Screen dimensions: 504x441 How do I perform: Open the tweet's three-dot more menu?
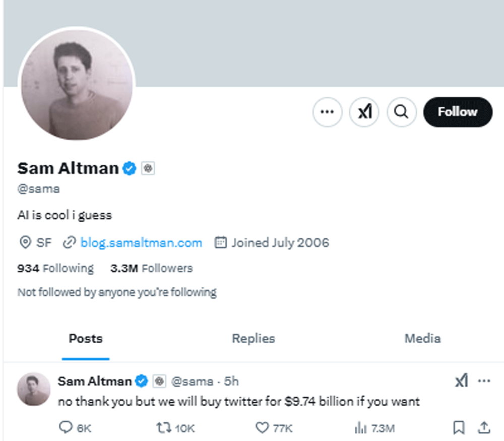(x=484, y=381)
